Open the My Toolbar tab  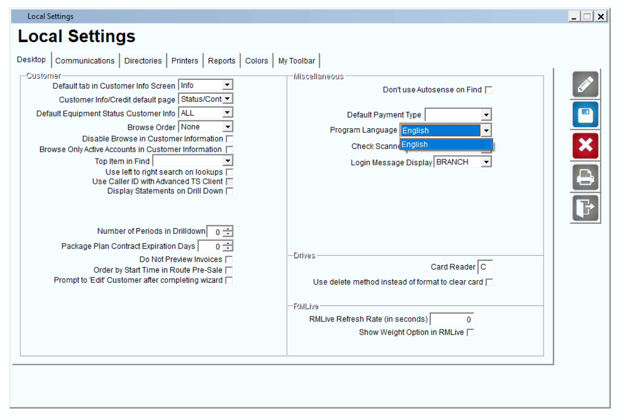[296, 61]
